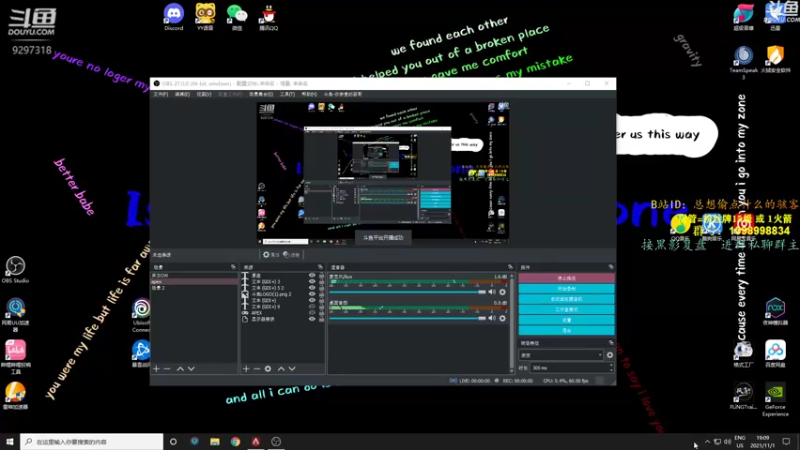The width and height of the screenshot is (800, 450).
Task: Enable studio mode button
Action: pos(566,310)
